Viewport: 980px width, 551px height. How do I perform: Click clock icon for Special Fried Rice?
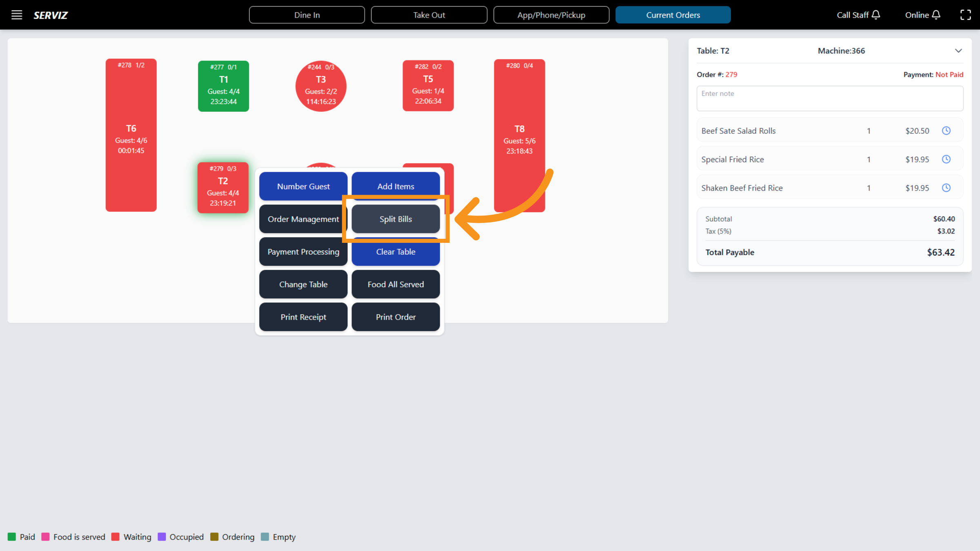pos(946,159)
